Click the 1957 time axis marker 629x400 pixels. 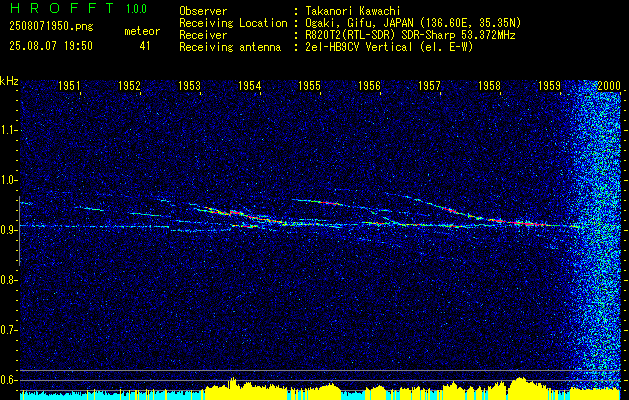pyautogui.click(x=429, y=85)
